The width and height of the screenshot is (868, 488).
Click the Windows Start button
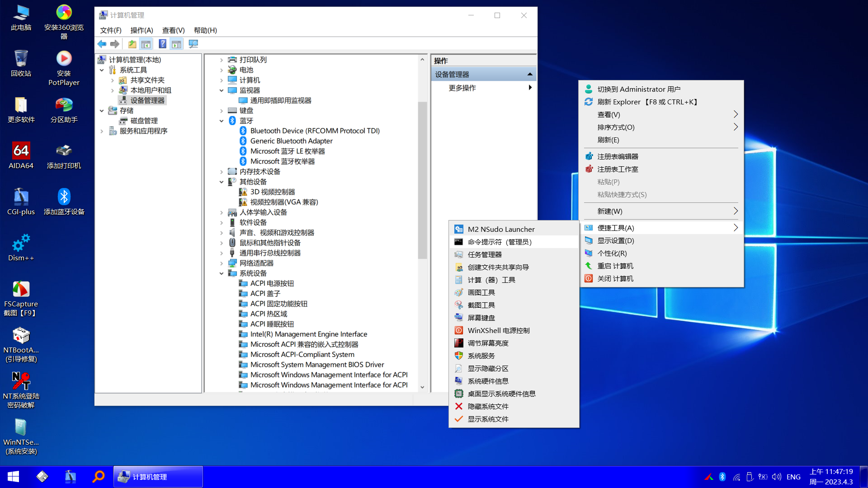point(13,477)
